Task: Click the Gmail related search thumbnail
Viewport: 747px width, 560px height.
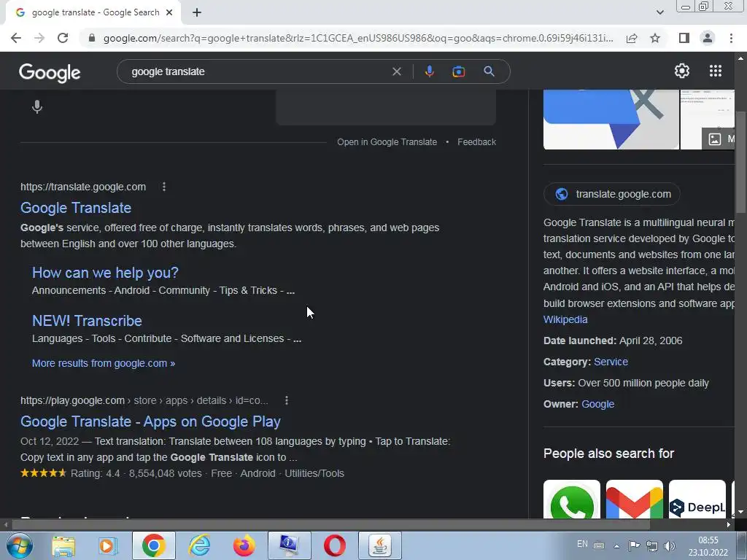Action: click(634, 499)
